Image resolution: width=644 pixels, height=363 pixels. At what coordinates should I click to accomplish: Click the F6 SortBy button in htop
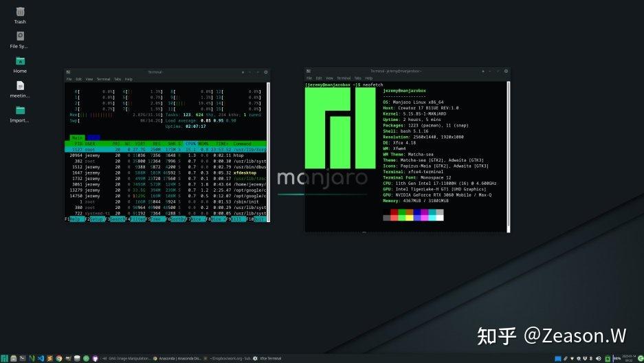(176, 219)
